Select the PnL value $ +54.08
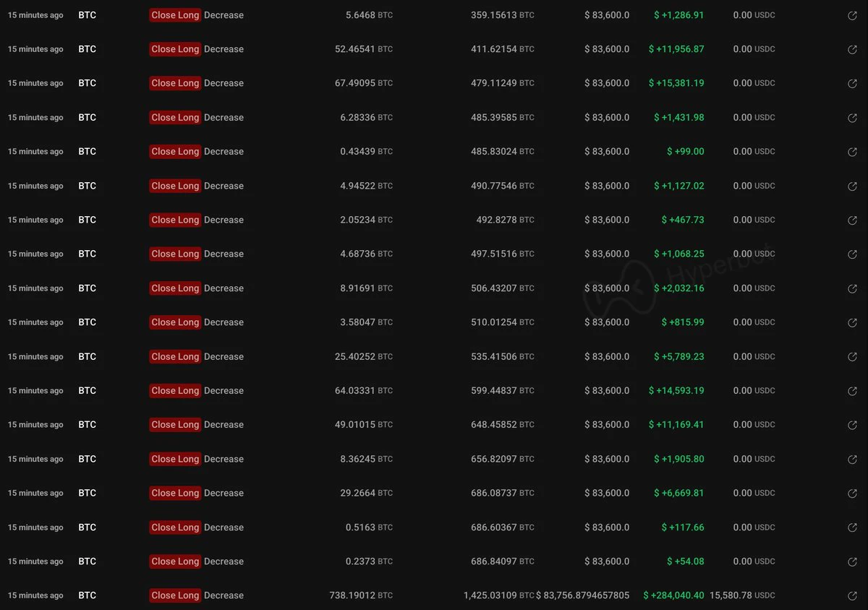The height and width of the screenshot is (610, 868). [686, 562]
